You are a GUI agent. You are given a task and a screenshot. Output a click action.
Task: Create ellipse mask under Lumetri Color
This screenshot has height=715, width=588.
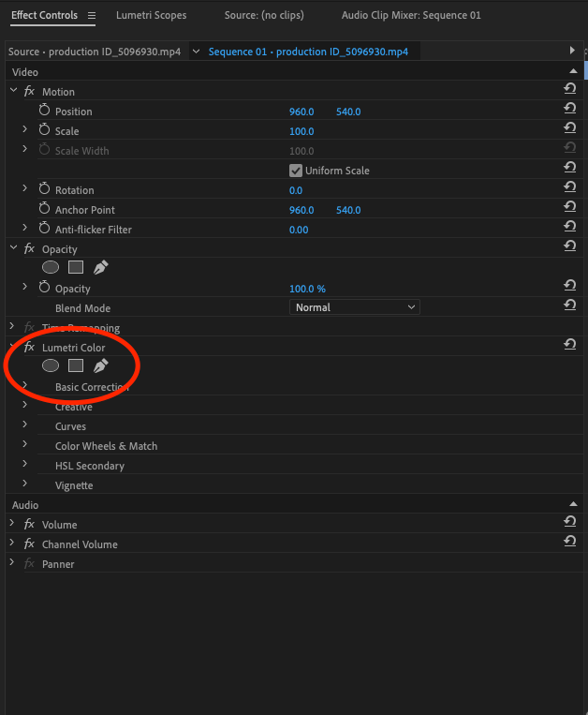(x=51, y=365)
